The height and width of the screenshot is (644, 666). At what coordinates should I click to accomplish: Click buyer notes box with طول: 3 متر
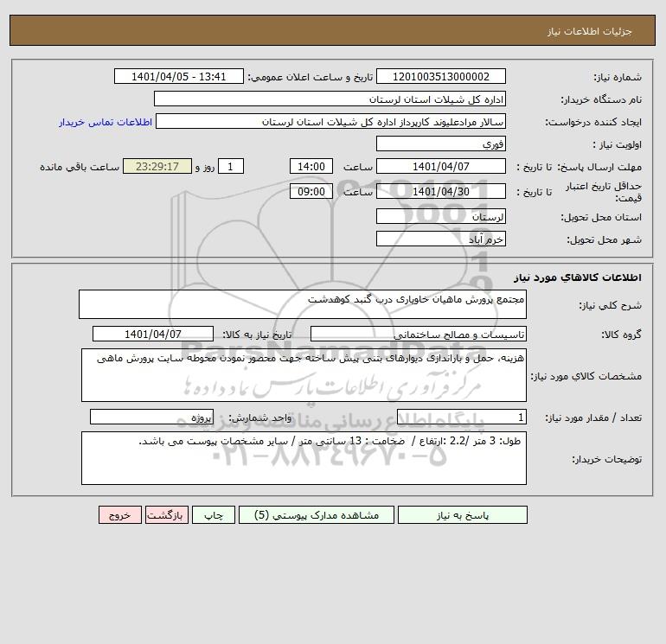[304, 458]
